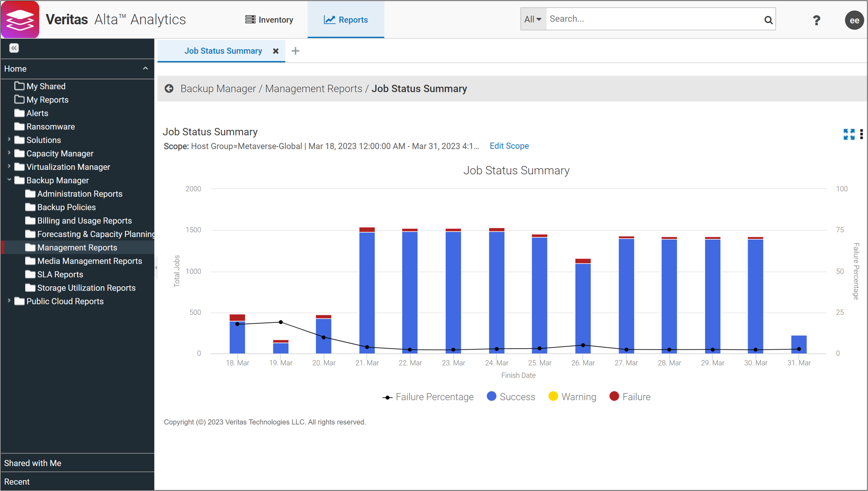Open the three-dot report options menu

pyautogui.click(x=861, y=134)
